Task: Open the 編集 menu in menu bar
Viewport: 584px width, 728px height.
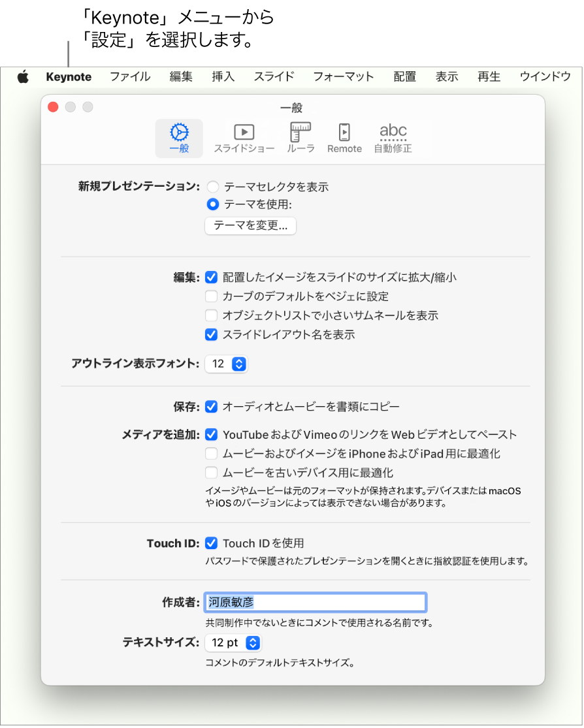Action: 181,76
